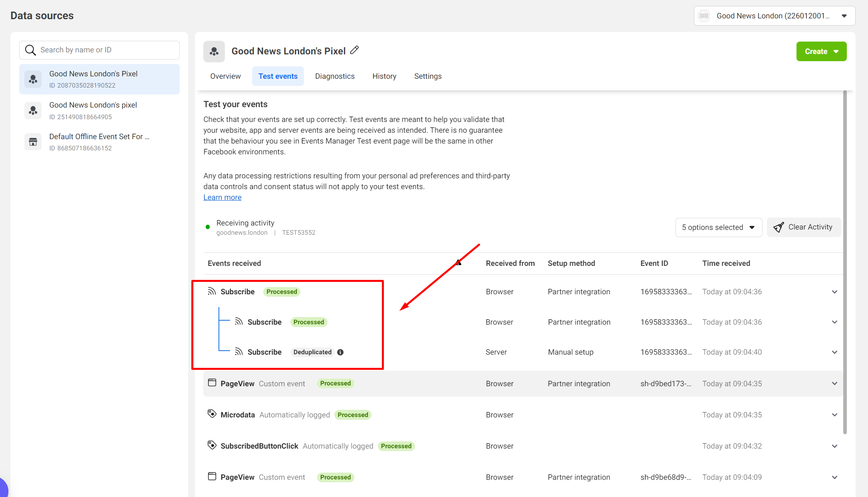Select Default Offline Event Set data source
The image size is (868, 497).
(x=99, y=142)
